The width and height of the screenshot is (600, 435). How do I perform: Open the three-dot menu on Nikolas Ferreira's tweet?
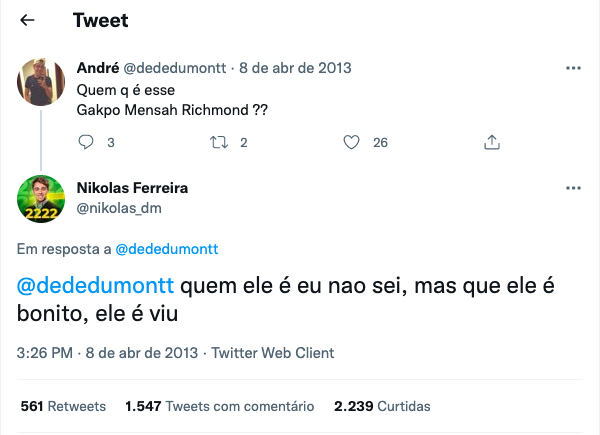[573, 188]
